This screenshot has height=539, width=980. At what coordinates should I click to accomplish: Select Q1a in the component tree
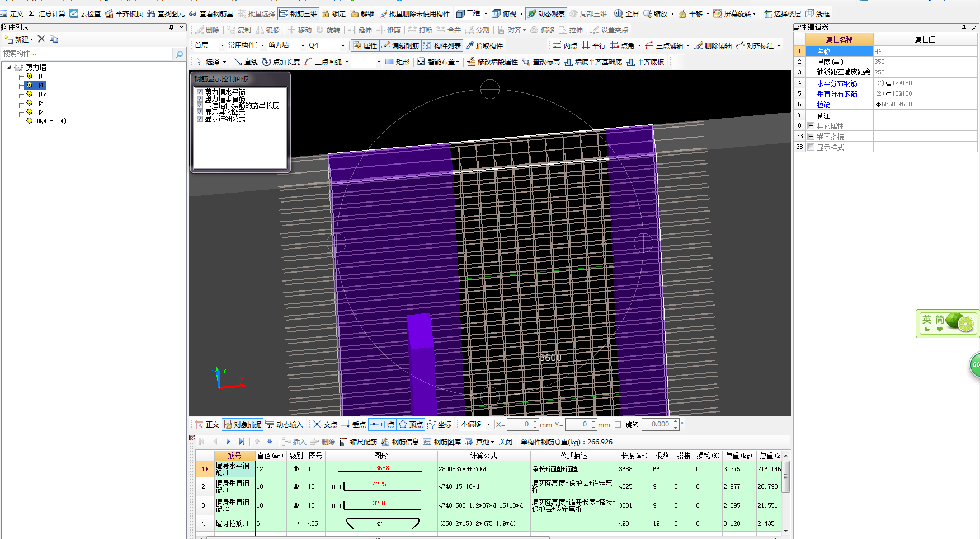point(41,94)
